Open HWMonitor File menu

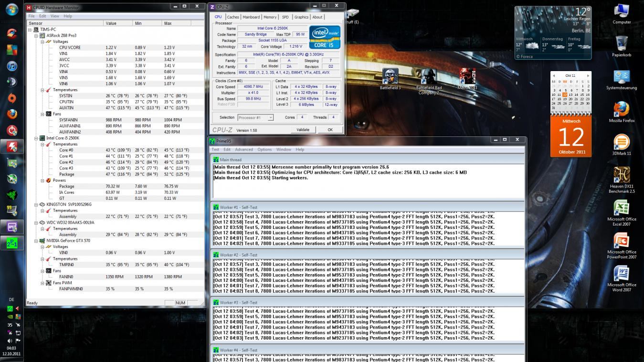pyautogui.click(x=32, y=16)
